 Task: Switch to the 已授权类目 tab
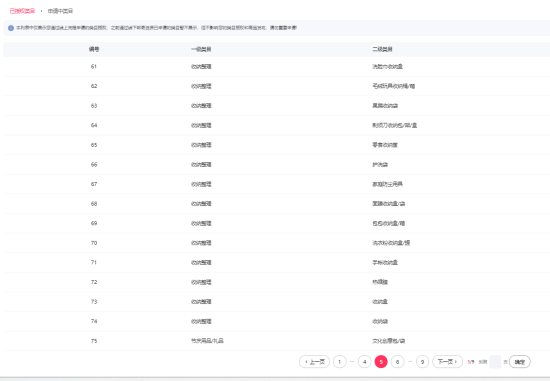tap(22, 11)
